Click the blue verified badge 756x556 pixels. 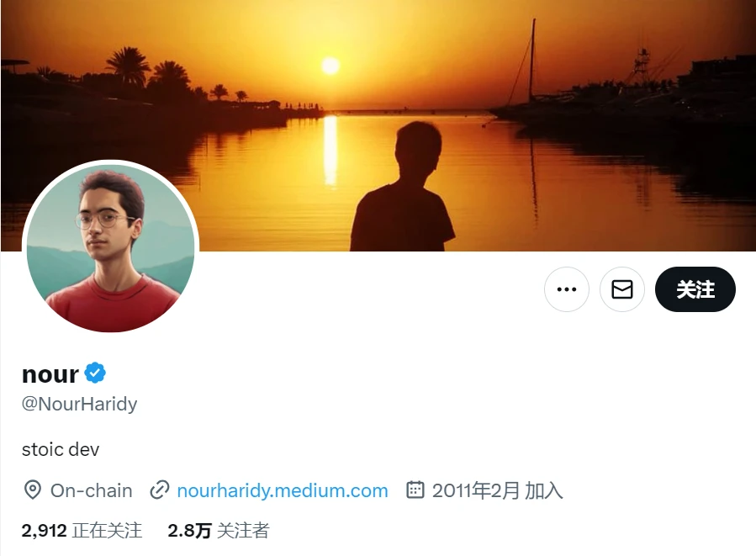click(95, 373)
